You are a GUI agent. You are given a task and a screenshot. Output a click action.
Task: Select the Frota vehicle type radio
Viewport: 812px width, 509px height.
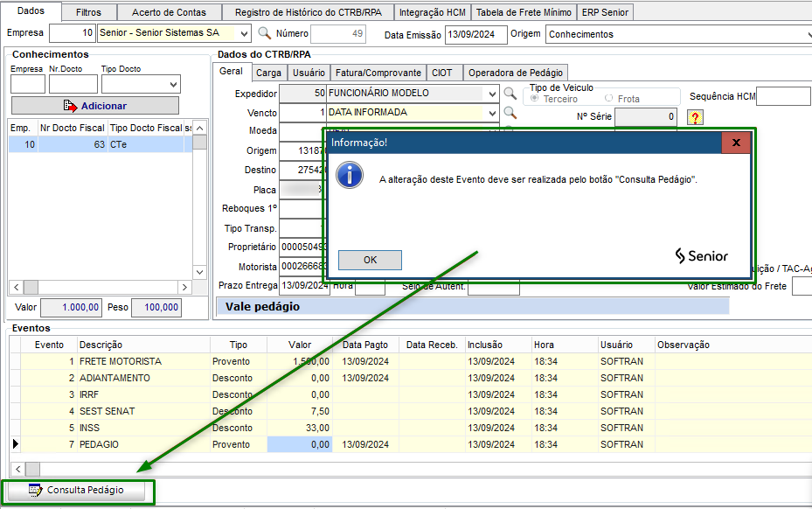pos(609,99)
